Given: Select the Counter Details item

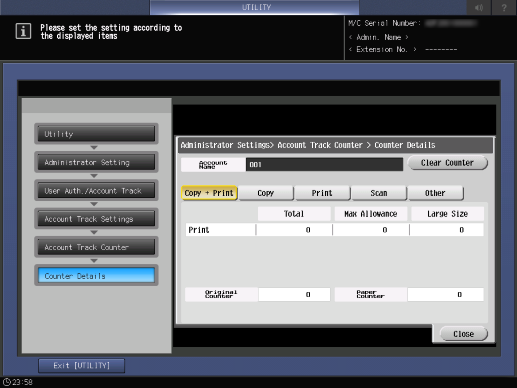Looking at the screenshot, I should 96,275.
